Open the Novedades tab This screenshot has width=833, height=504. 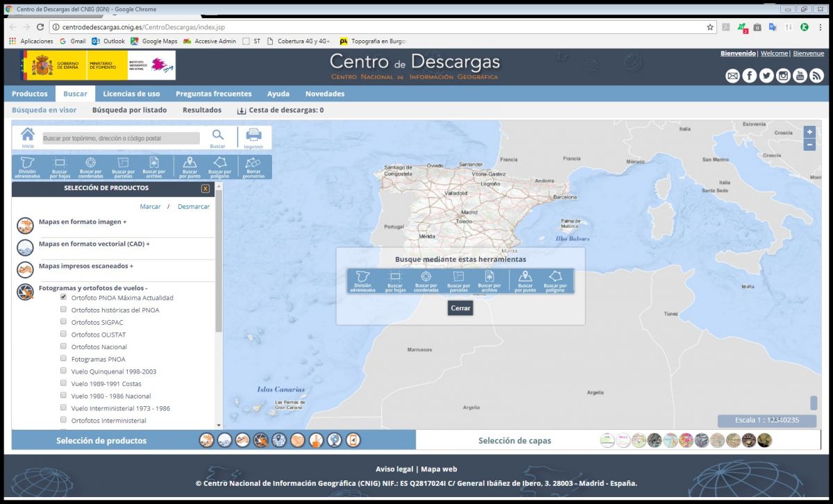[325, 94]
